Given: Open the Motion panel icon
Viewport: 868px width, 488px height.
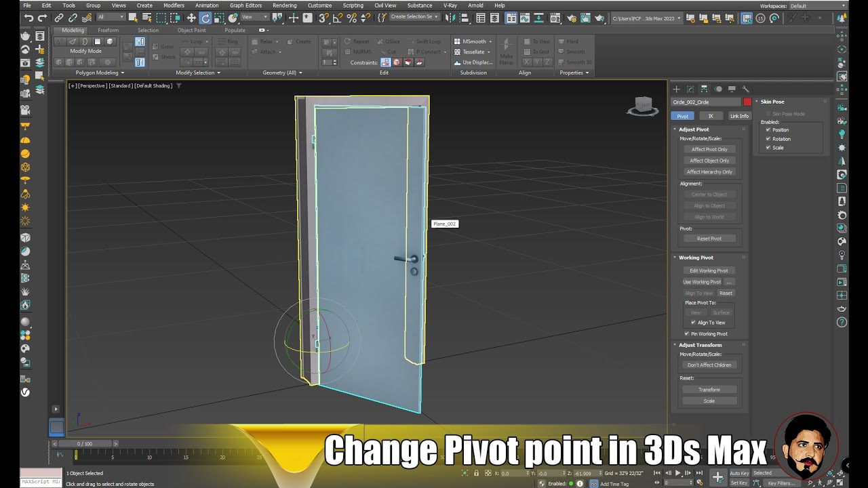Looking at the screenshot, I should click(x=718, y=89).
